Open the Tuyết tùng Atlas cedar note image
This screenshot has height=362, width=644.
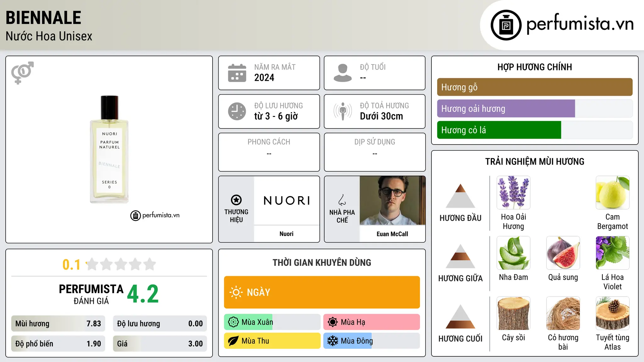tap(613, 313)
